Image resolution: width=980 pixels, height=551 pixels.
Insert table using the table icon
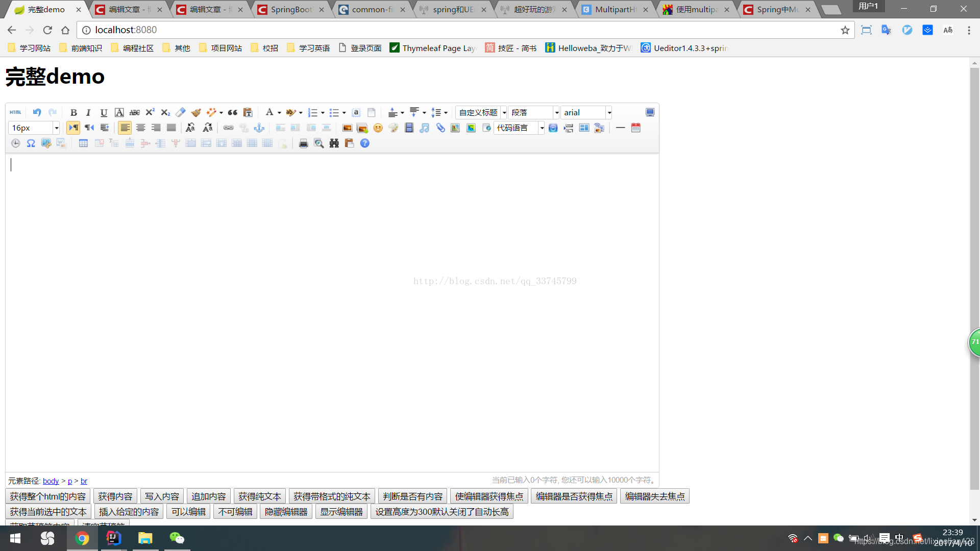click(x=83, y=143)
